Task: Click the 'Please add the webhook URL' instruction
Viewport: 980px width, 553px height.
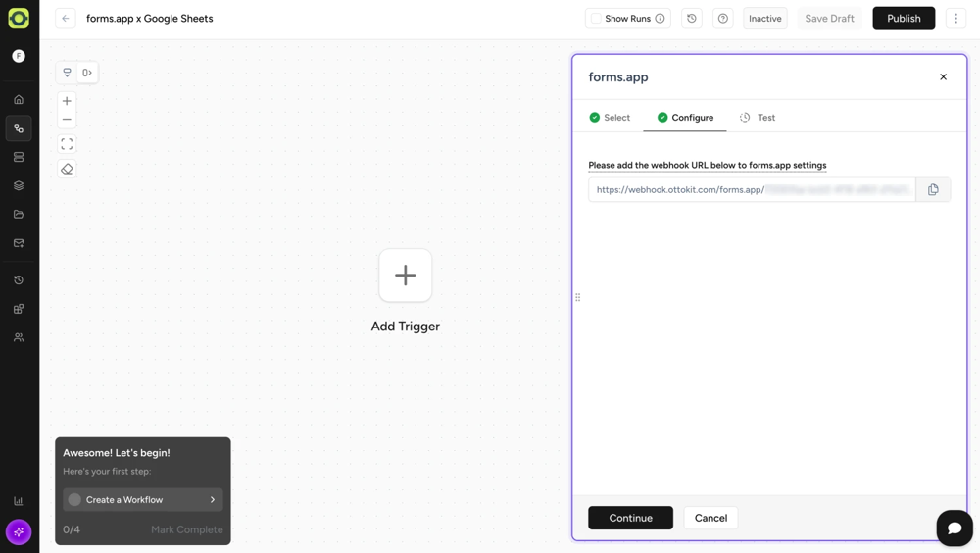Action: pos(708,165)
